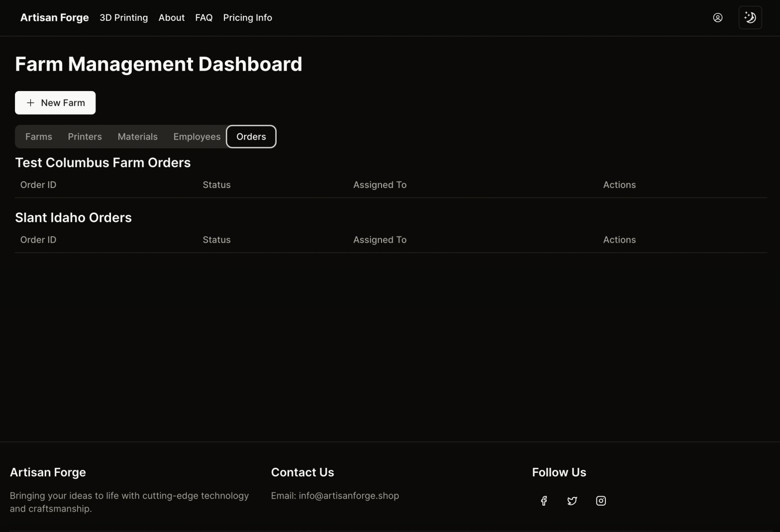Click Assigned To header under Slant Idaho
Viewport: 780px width, 532px height.
[x=380, y=240]
